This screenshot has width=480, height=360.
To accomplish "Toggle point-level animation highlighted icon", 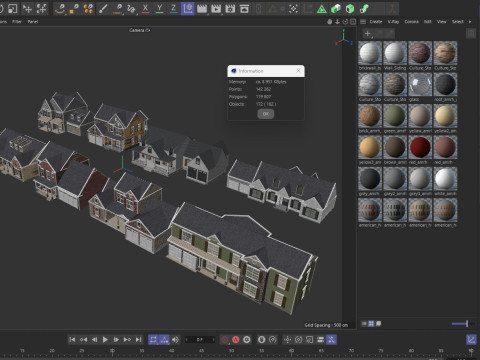I will (331, 340).
